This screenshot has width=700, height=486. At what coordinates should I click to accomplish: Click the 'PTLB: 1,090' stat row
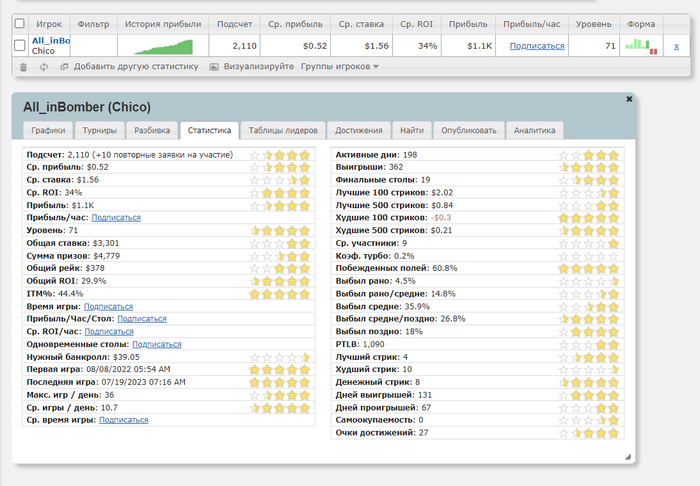click(x=477, y=345)
